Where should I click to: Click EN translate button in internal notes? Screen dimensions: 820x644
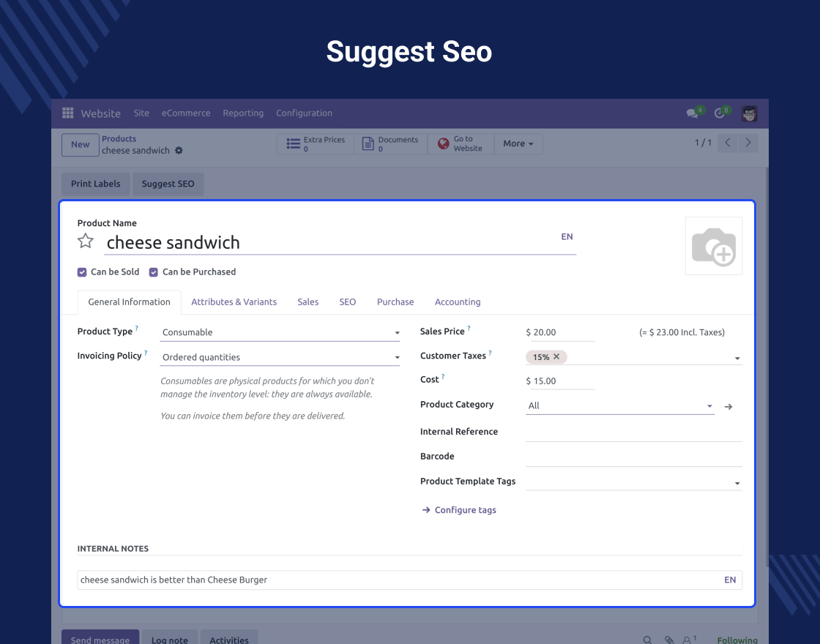(x=730, y=580)
